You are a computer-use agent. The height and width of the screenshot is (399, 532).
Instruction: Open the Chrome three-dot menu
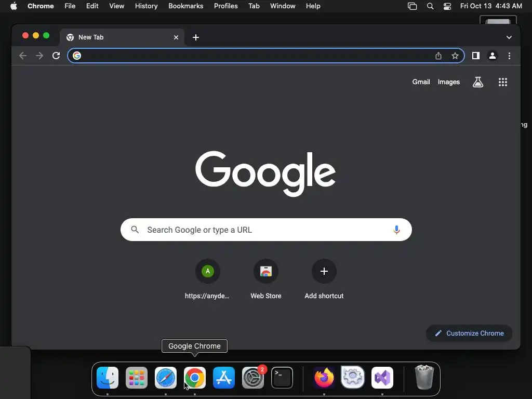tap(509, 56)
